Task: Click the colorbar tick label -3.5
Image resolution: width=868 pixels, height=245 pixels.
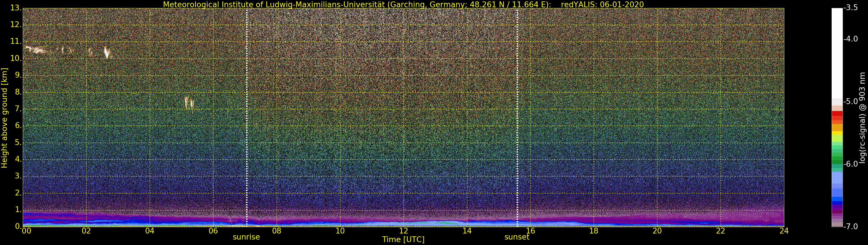Action: pyautogui.click(x=851, y=8)
